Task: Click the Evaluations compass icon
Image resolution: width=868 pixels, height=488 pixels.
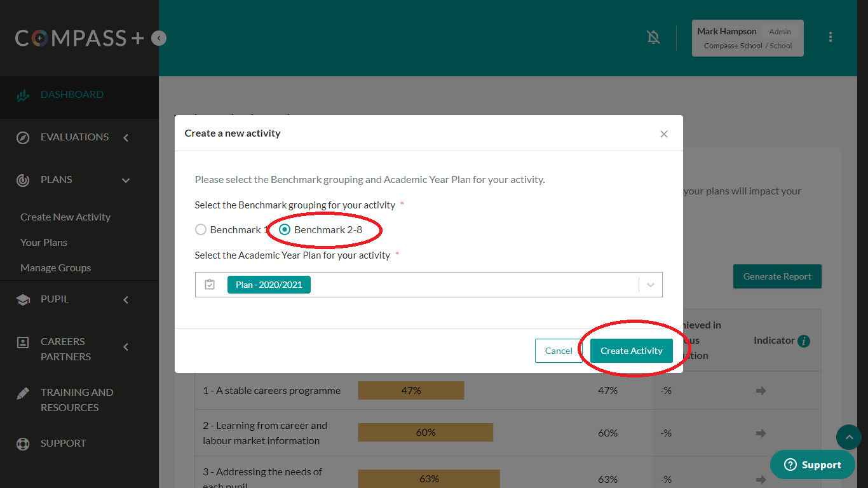Action: point(23,137)
